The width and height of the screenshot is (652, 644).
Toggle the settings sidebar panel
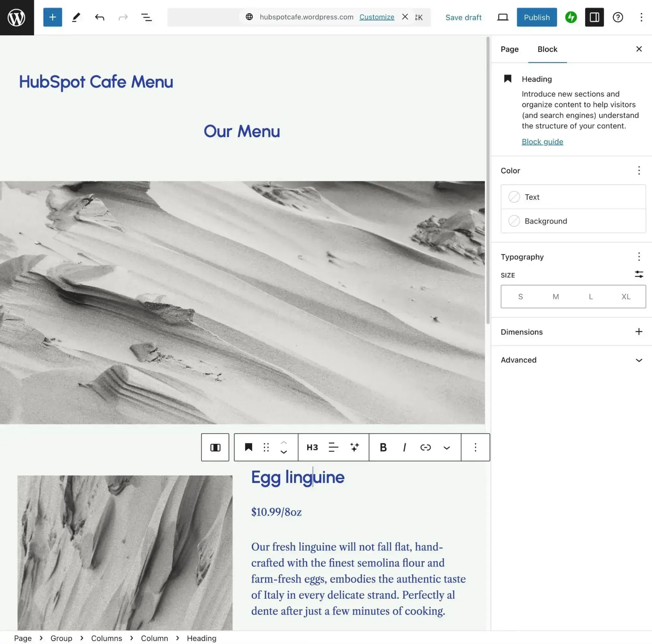(x=594, y=17)
